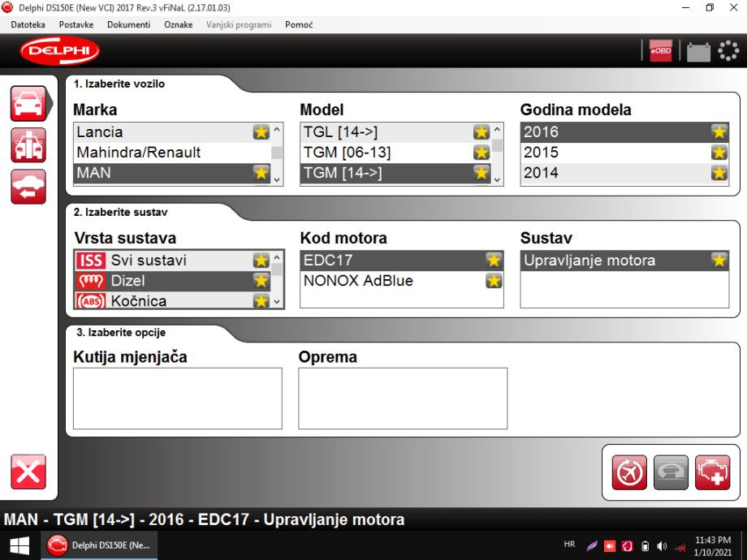Open the Windows Start menu

[x=19, y=545]
